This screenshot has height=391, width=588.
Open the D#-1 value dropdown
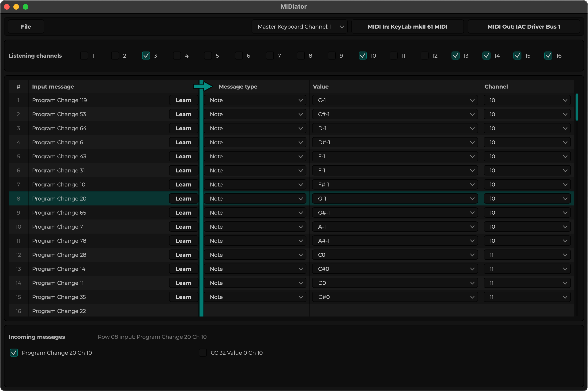(395, 142)
